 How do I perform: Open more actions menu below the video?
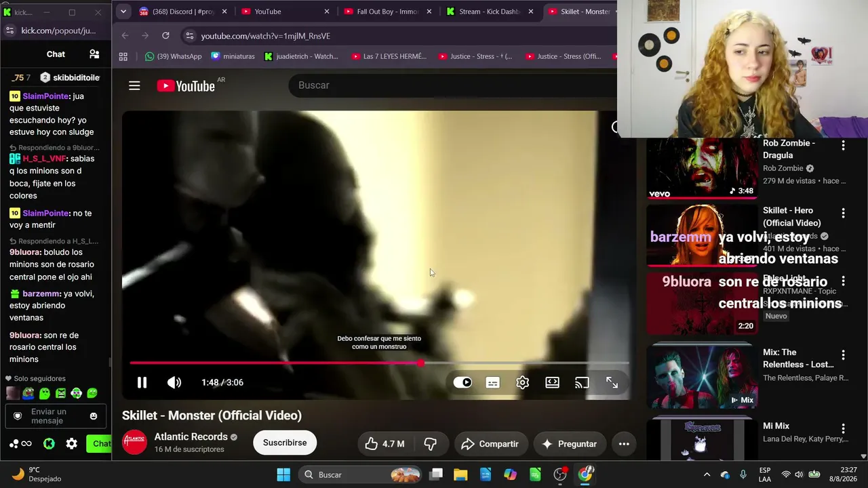point(624,444)
